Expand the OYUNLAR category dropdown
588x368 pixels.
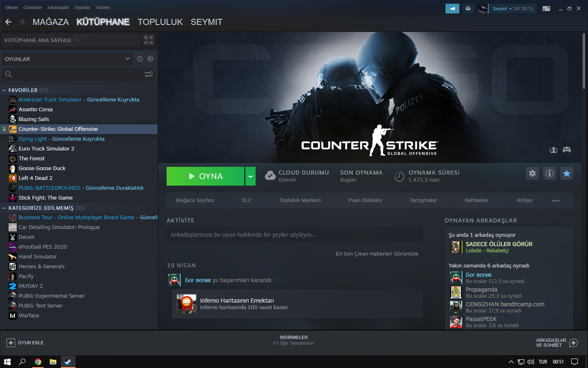[127, 59]
